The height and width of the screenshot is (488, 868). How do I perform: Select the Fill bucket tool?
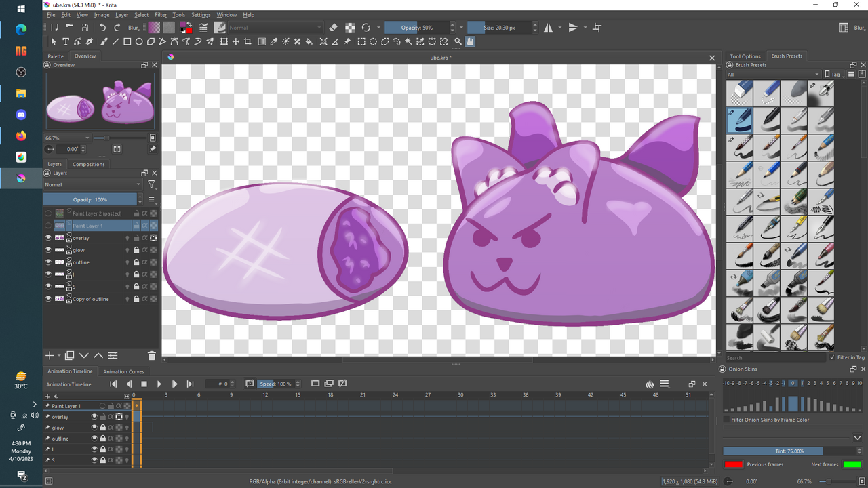point(309,41)
